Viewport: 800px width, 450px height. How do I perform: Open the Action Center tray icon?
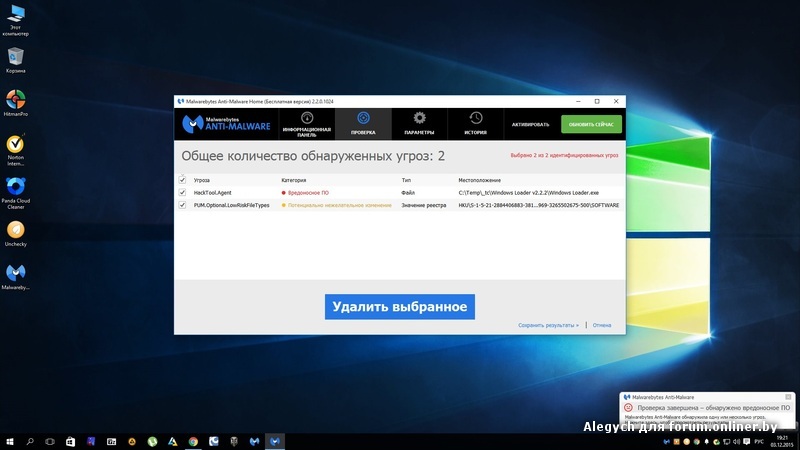(x=746, y=442)
